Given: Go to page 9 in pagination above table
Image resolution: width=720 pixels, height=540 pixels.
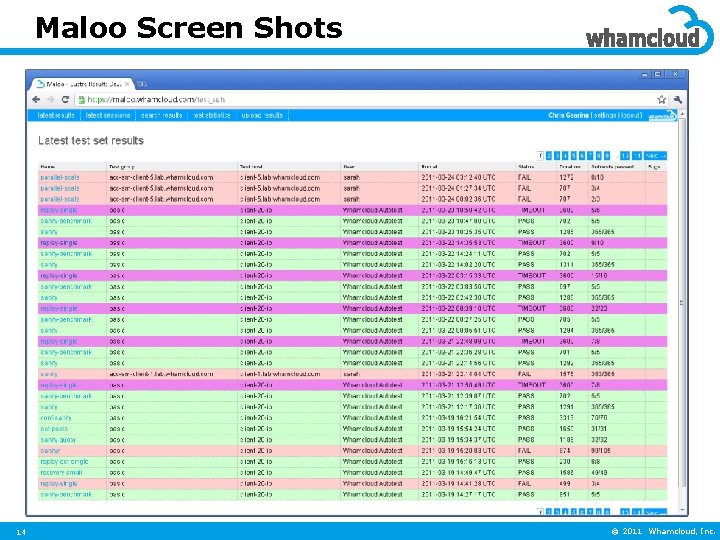Looking at the screenshot, I should pos(607,156).
